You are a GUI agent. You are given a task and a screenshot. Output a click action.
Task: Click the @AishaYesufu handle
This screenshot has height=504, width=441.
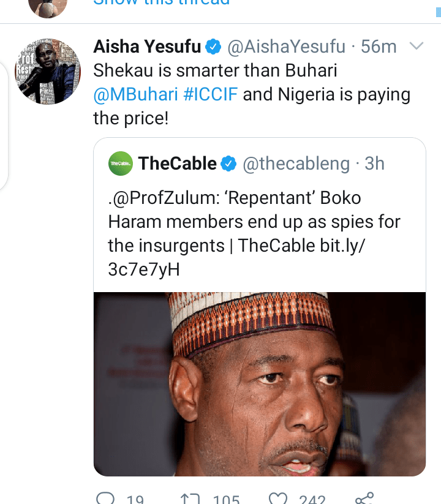(287, 46)
